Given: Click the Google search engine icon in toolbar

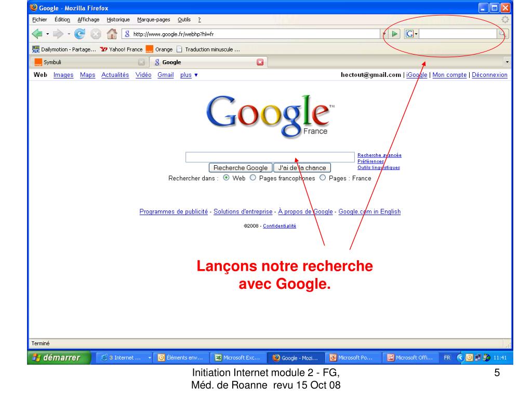Looking at the screenshot, I should coord(409,34).
